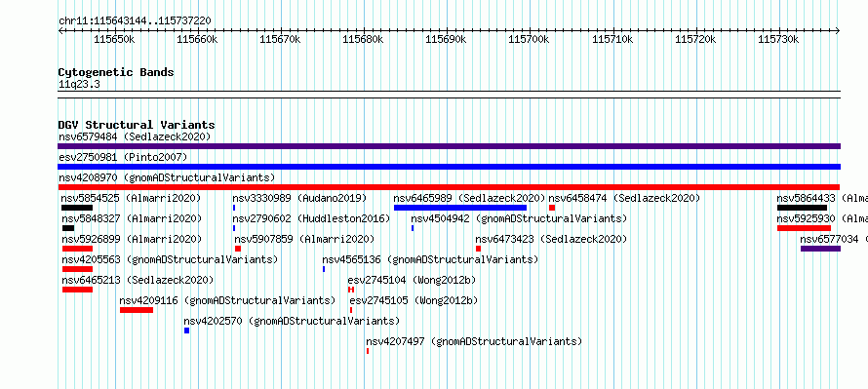Select the black nsv5854525 variant bar
Screen dimensions: 868x389
coord(77,208)
